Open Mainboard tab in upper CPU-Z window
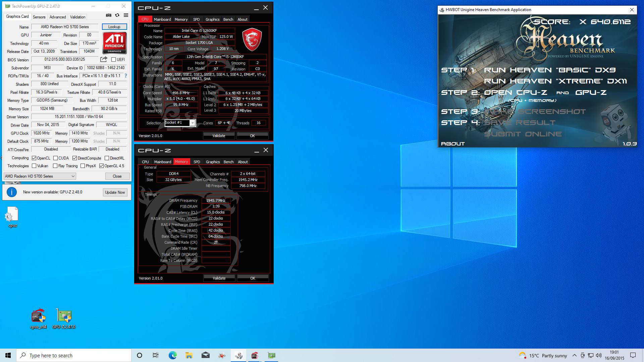644x362 pixels. pyautogui.click(x=162, y=19)
